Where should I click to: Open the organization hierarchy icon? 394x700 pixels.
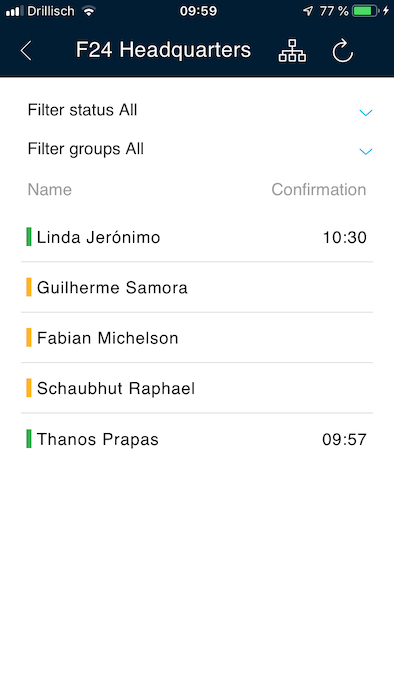click(x=292, y=50)
